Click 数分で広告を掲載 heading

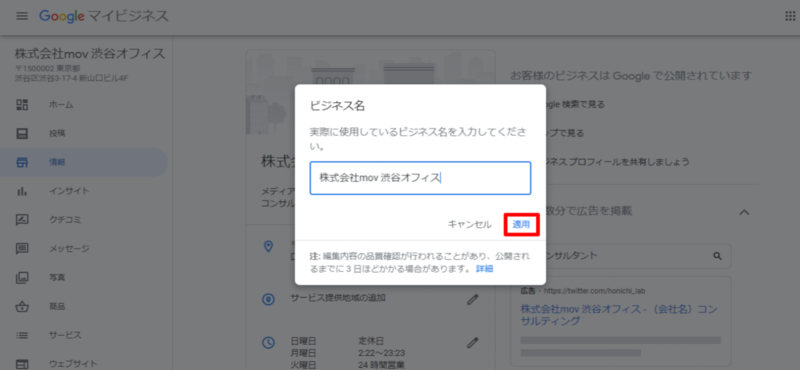click(x=588, y=211)
